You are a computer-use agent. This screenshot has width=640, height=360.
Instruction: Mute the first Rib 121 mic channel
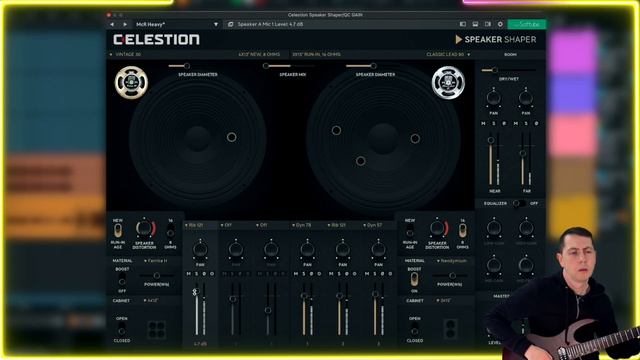pos(189,274)
